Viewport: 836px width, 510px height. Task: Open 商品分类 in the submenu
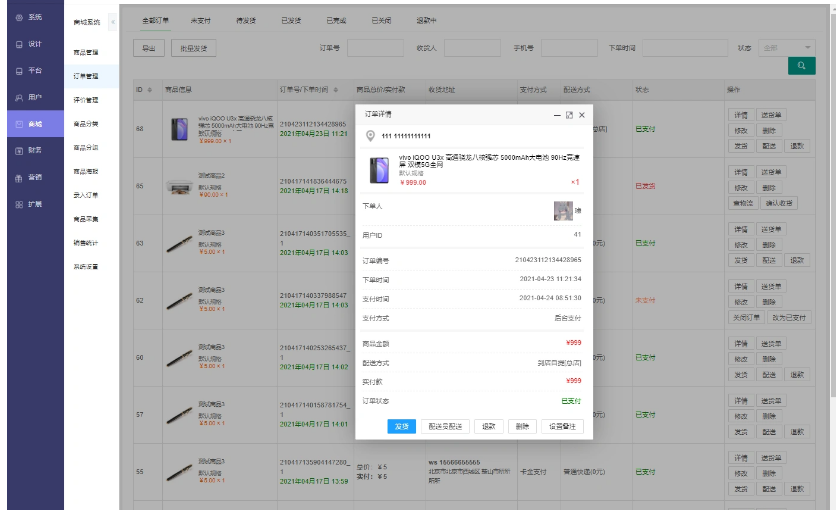pos(86,124)
